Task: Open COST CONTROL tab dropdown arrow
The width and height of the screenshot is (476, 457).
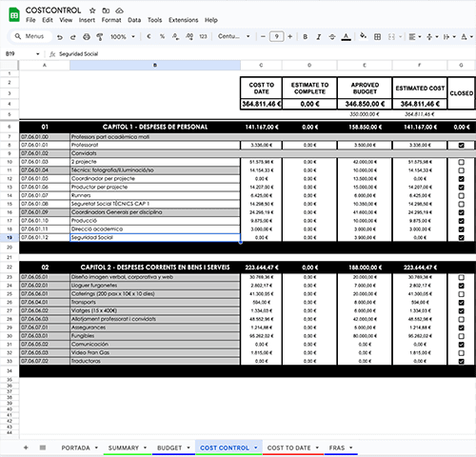Action: click(256, 447)
